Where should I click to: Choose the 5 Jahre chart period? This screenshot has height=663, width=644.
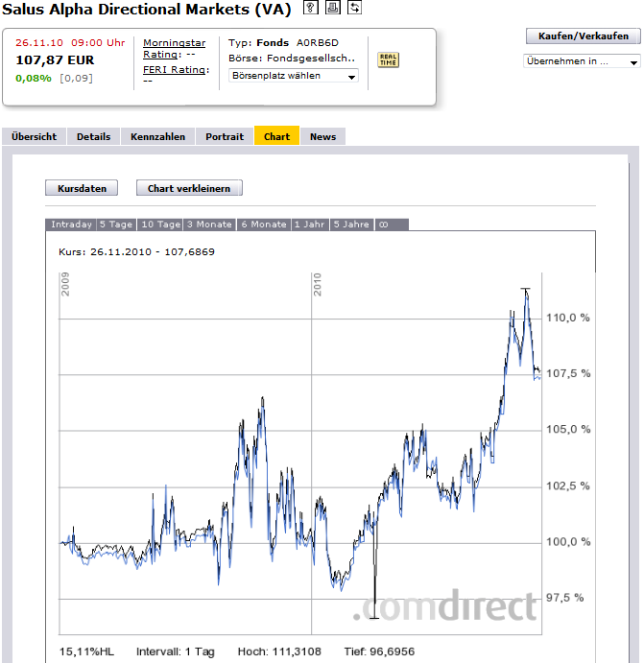[350, 225]
